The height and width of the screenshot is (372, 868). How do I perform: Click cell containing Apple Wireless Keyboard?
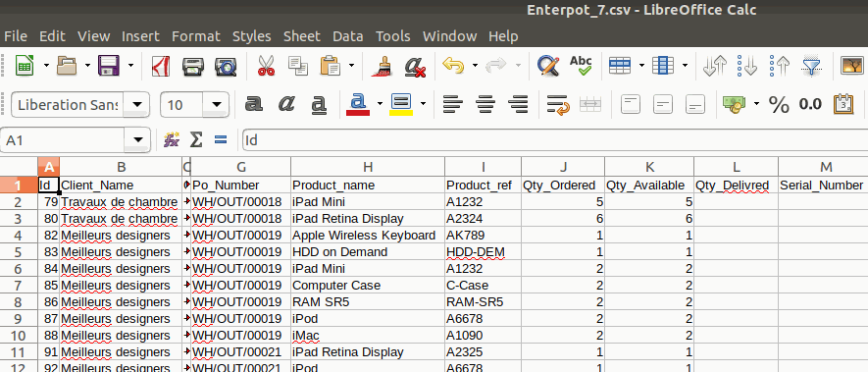(x=368, y=235)
